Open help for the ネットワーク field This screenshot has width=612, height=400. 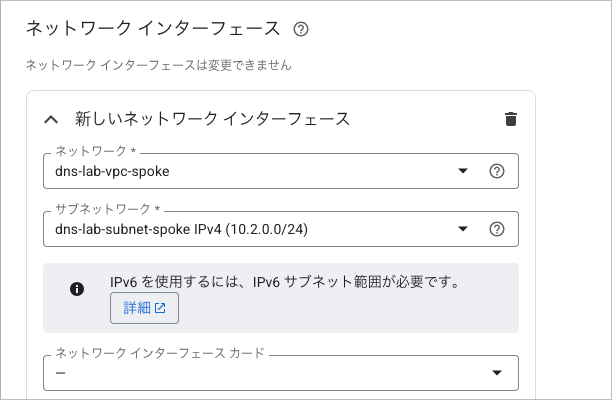point(496,171)
